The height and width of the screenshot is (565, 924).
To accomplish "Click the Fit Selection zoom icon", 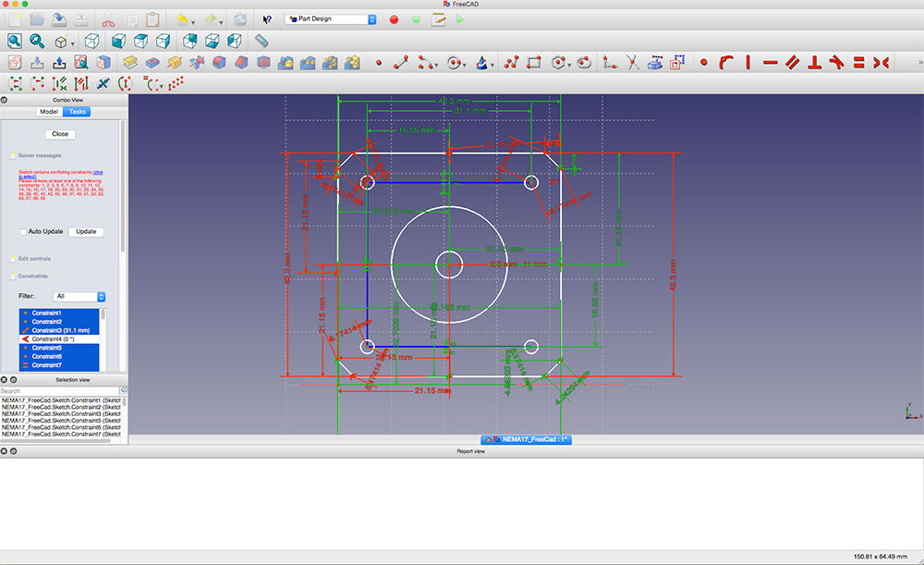I will (37, 41).
